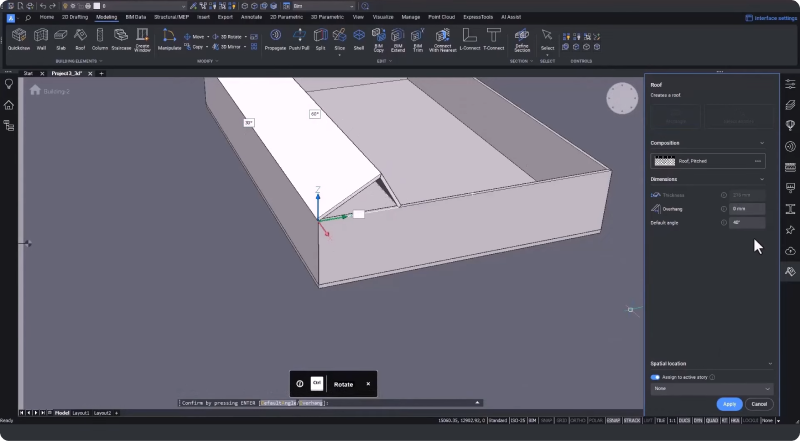
Task: Click the Cancel button
Action: pos(759,404)
